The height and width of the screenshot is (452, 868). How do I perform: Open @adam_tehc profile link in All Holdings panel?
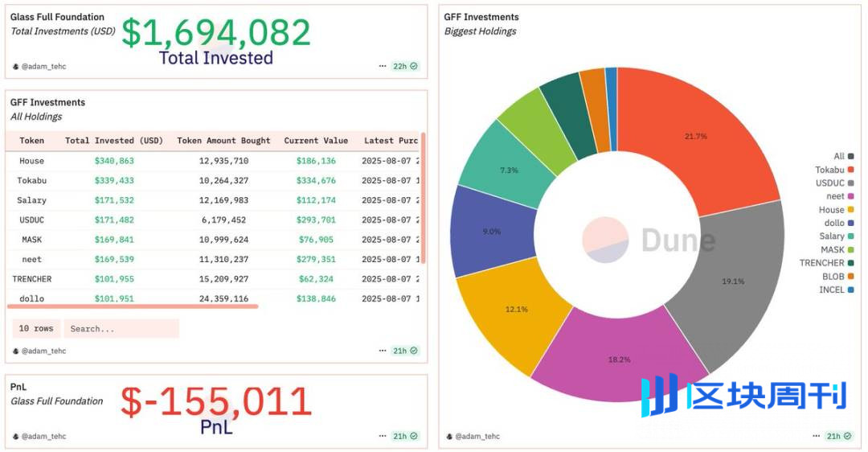click(x=43, y=351)
